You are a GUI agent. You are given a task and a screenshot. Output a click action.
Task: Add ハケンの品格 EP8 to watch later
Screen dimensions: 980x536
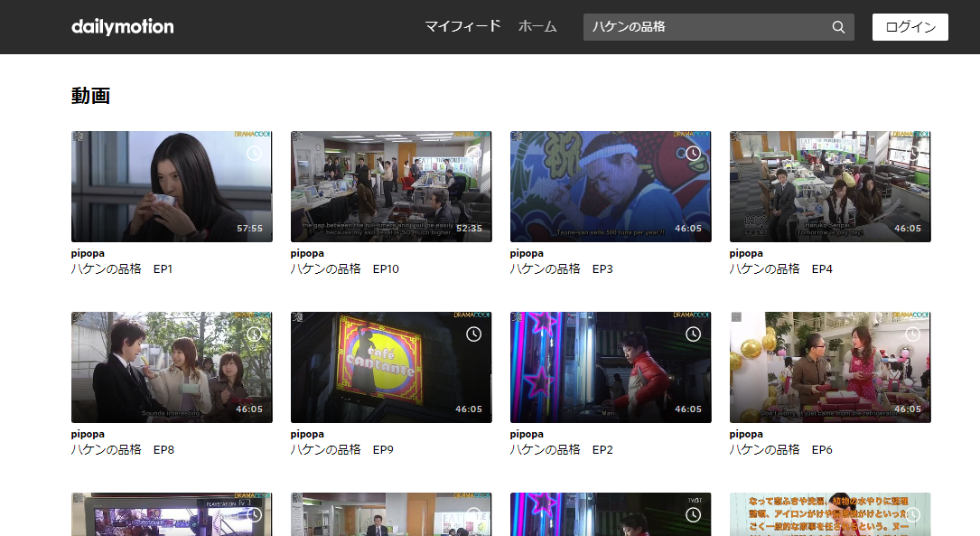[x=255, y=334]
